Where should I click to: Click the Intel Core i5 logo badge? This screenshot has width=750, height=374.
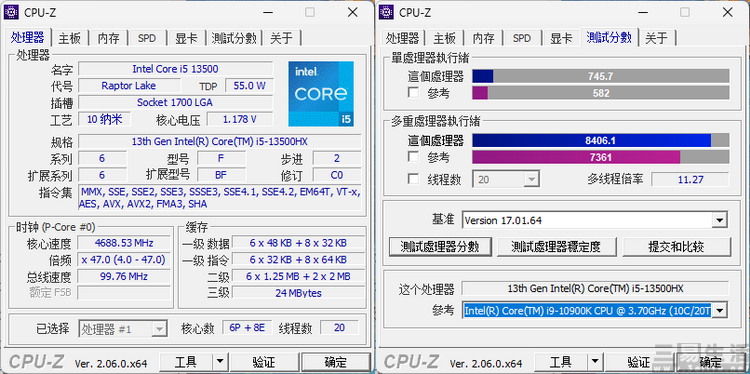click(x=321, y=94)
